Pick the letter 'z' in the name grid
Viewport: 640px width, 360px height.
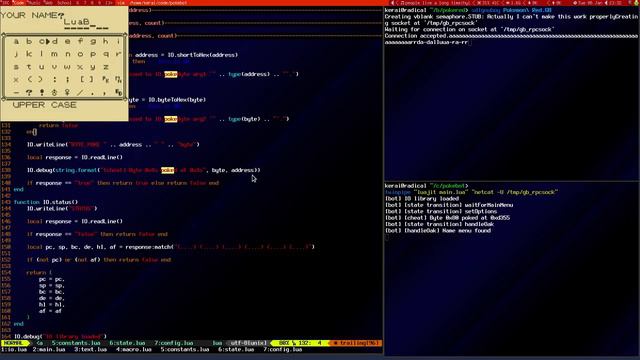[x=106, y=67]
